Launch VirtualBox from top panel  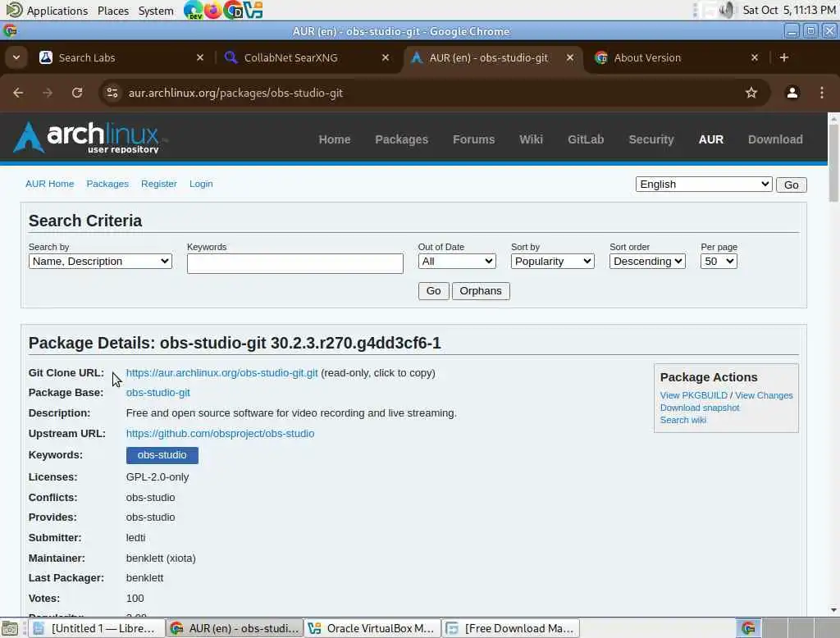click(x=253, y=10)
